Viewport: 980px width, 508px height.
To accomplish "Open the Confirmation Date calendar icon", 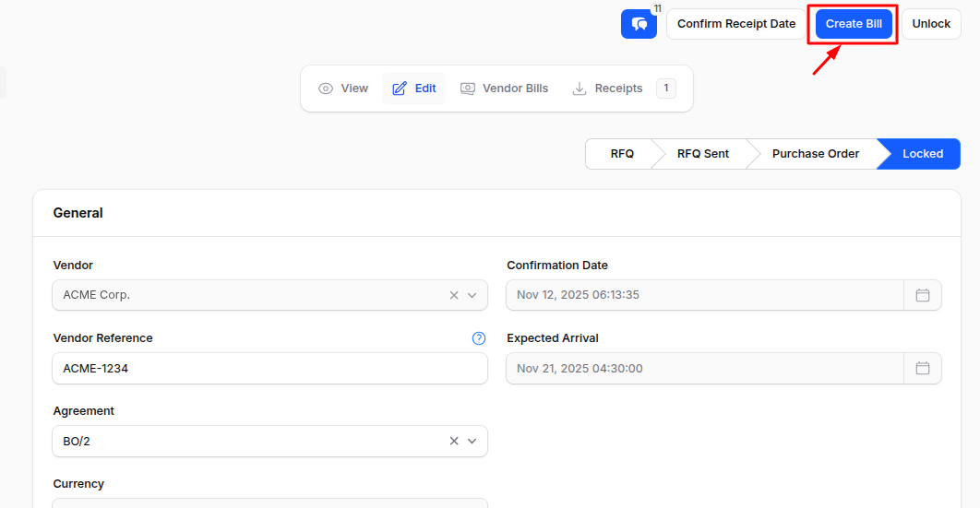I will [x=923, y=295].
